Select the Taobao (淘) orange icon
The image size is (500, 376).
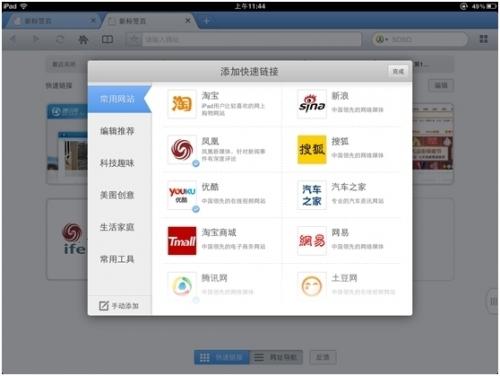(182, 104)
